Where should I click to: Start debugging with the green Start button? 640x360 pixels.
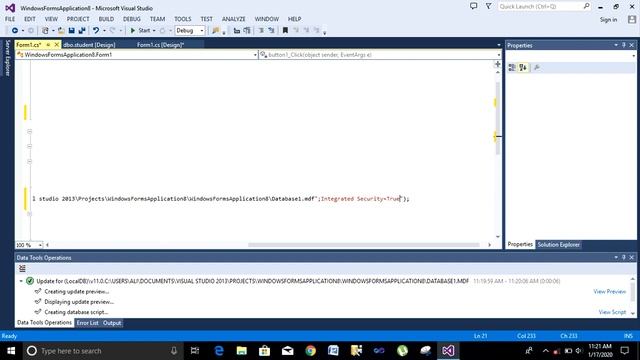pos(140,31)
